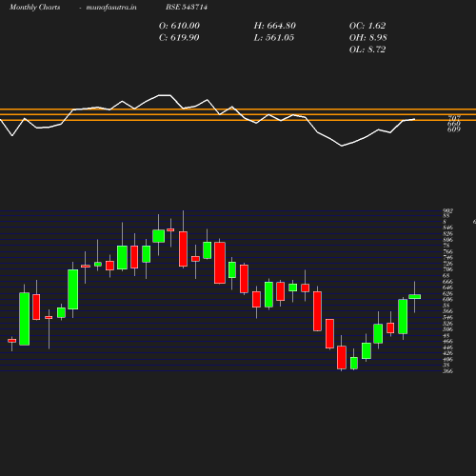
Task: Select the open value "O: 610.00"
Action: (x=179, y=26)
